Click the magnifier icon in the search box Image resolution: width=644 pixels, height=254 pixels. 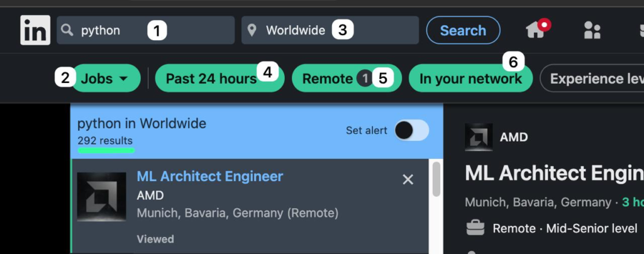[67, 30]
